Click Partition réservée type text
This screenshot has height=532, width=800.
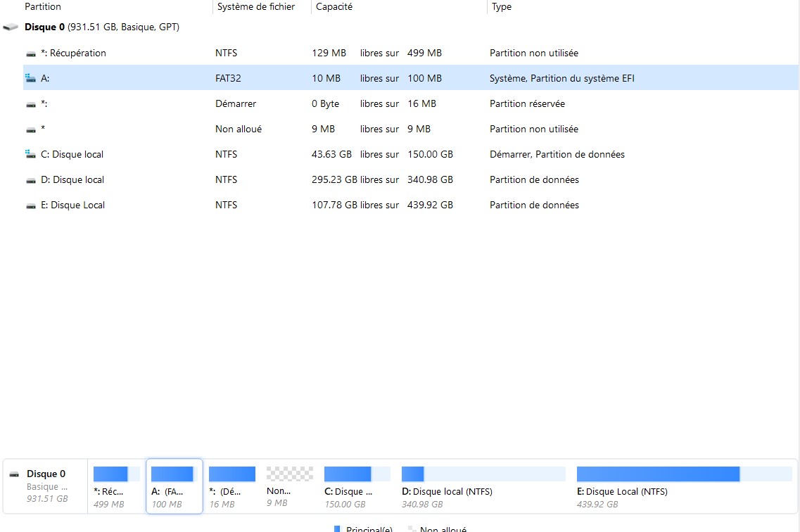click(x=527, y=103)
